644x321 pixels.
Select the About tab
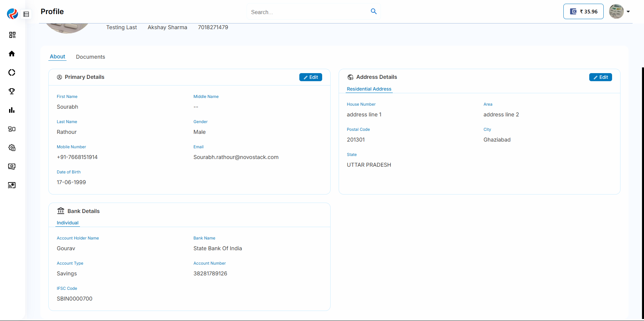point(57,56)
